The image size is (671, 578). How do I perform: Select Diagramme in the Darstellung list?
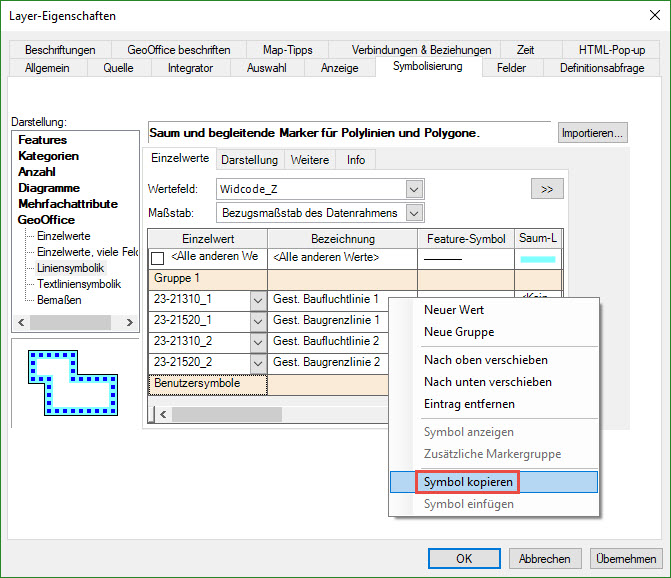pyautogui.click(x=48, y=188)
